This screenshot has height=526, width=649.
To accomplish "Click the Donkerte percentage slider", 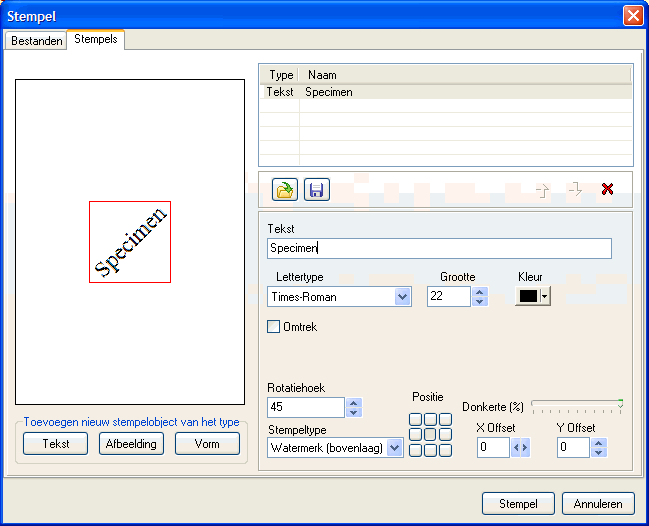I will point(576,405).
